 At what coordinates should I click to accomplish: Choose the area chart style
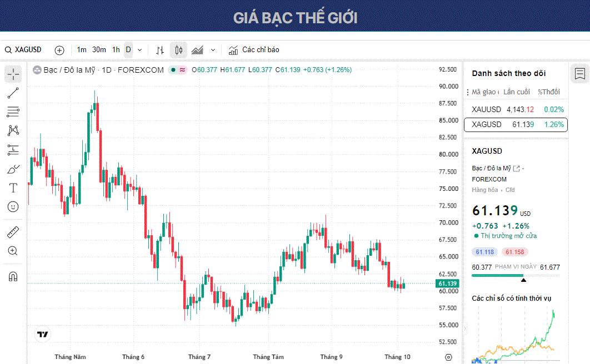[197, 50]
